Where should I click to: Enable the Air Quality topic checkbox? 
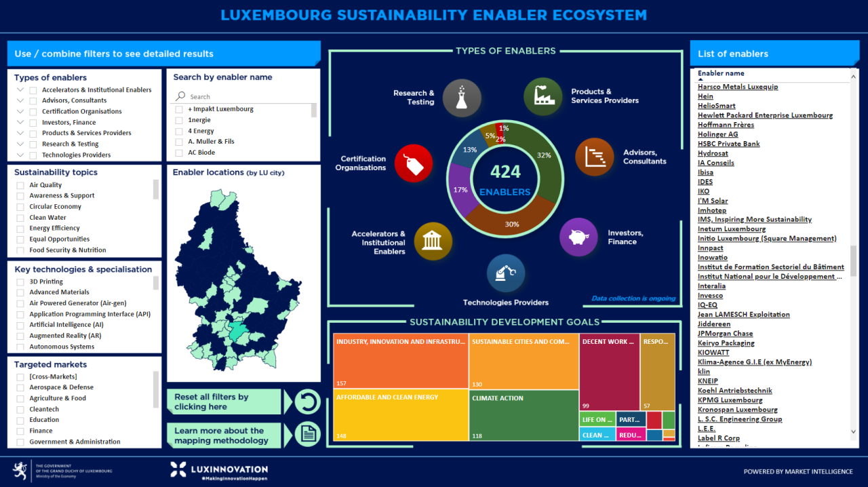coord(20,184)
